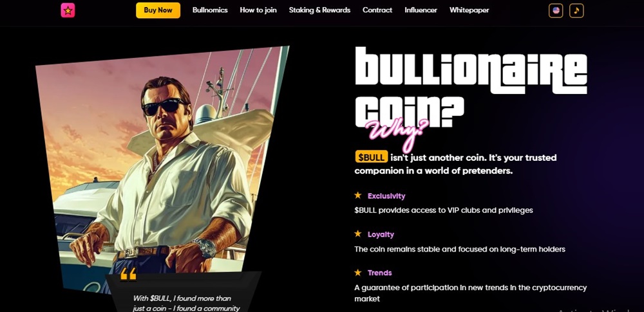The height and width of the screenshot is (312, 644).
Task: Open the Bullnomics menu item
Action: pyautogui.click(x=210, y=10)
